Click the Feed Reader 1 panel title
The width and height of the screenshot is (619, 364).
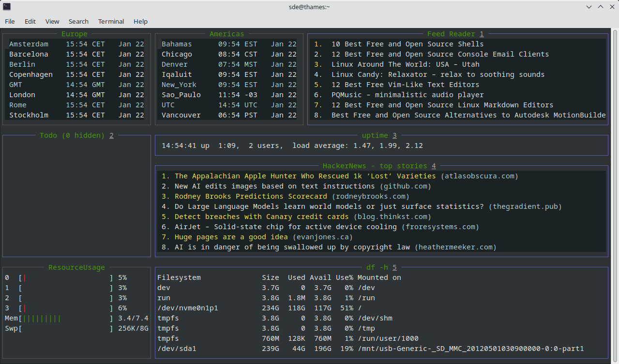pyautogui.click(x=455, y=34)
